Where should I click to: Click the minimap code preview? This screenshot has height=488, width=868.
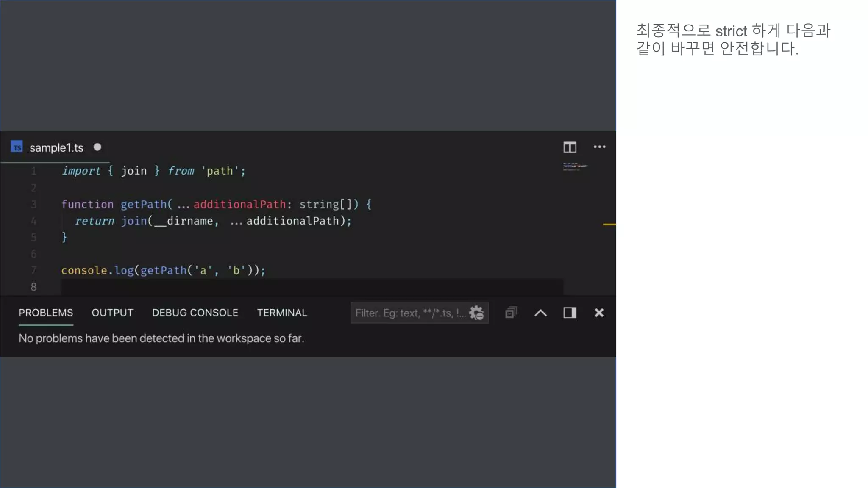tap(575, 166)
